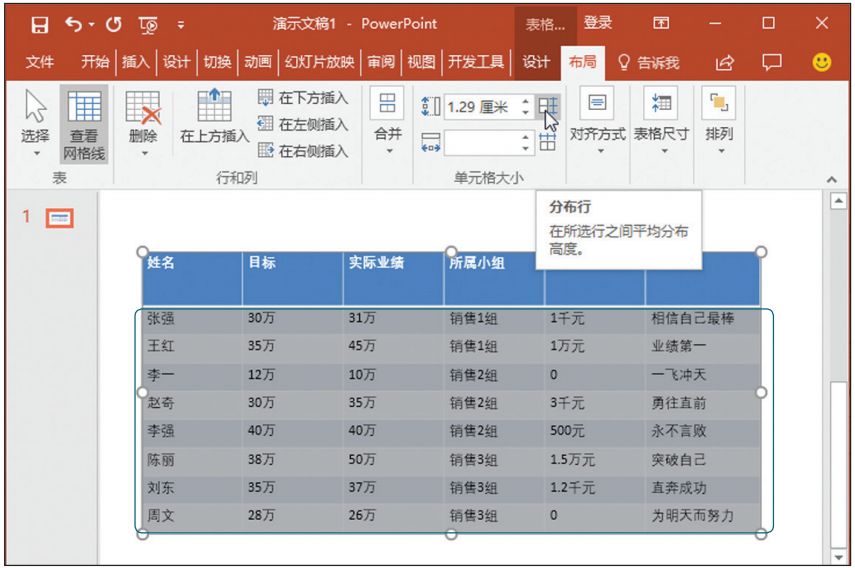Image resolution: width=855 pixels, height=568 pixels.
Task: Click the 分布行 distribute rows icon
Action: [547, 106]
